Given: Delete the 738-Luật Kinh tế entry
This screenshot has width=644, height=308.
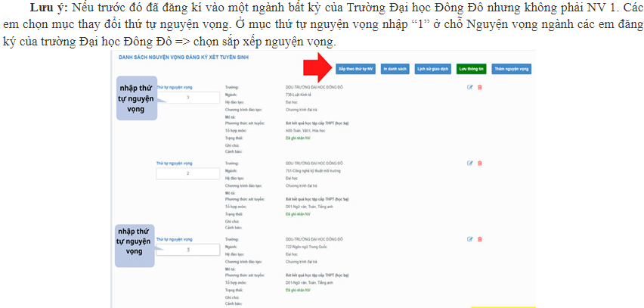Looking at the screenshot, I should coord(479,87).
